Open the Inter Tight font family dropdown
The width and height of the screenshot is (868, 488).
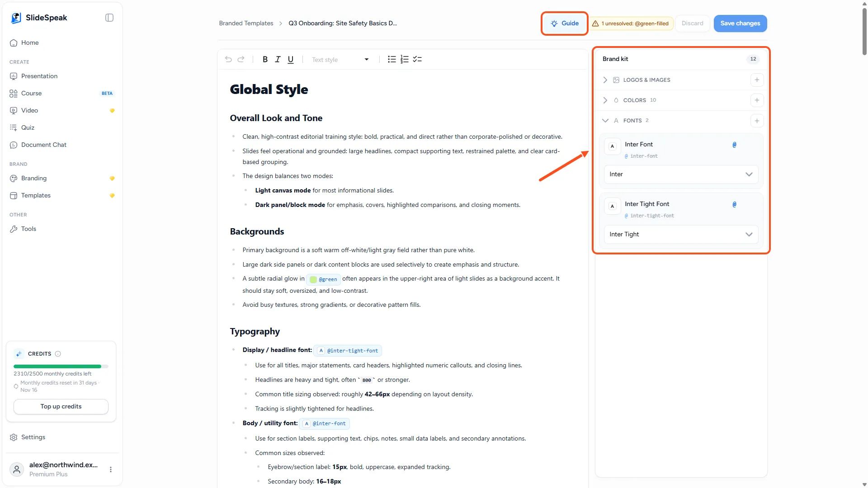[x=681, y=235]
